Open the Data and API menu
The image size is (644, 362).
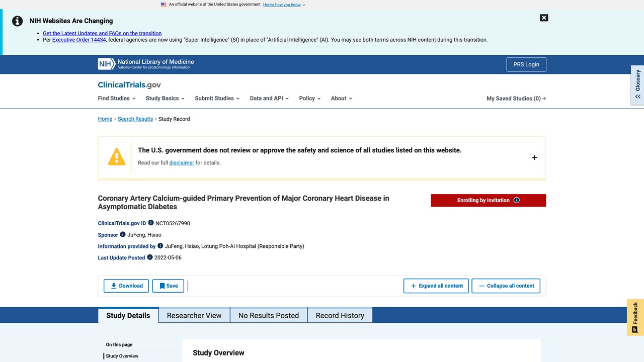pos(269,99)
